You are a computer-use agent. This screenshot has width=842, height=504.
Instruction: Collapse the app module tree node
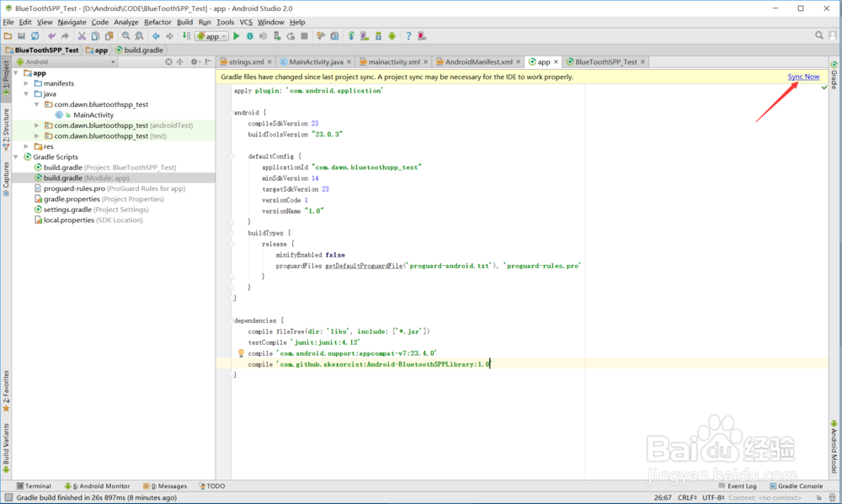[x=16, y=72]
